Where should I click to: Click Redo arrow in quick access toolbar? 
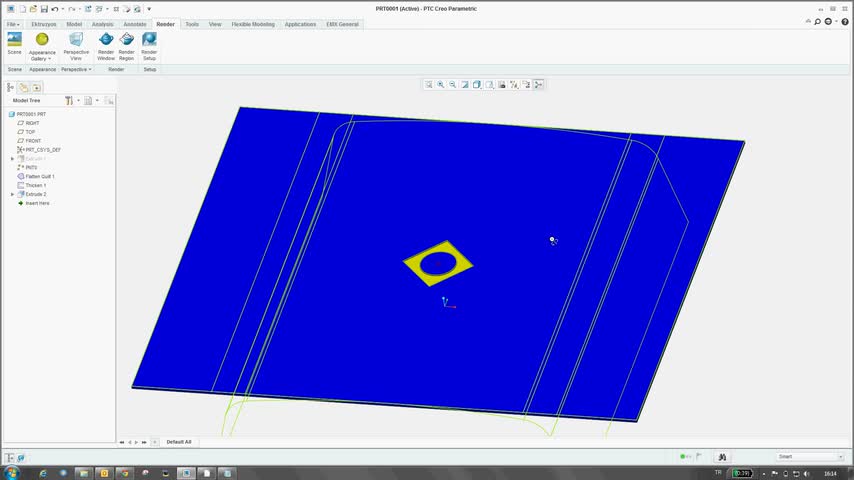71,9
